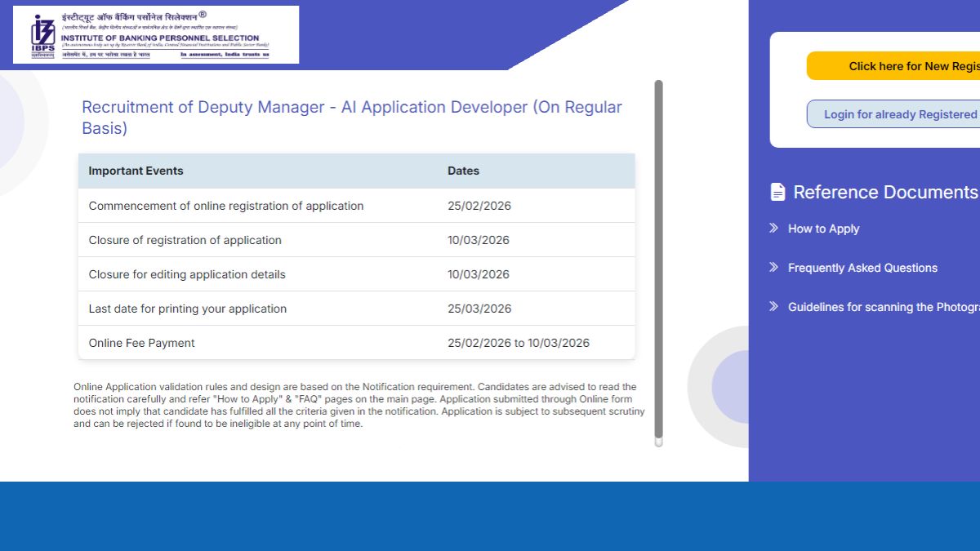Screen dimensions: 980x551
Task: Click the Important Events column header
Action: click(x=136, y=171)
